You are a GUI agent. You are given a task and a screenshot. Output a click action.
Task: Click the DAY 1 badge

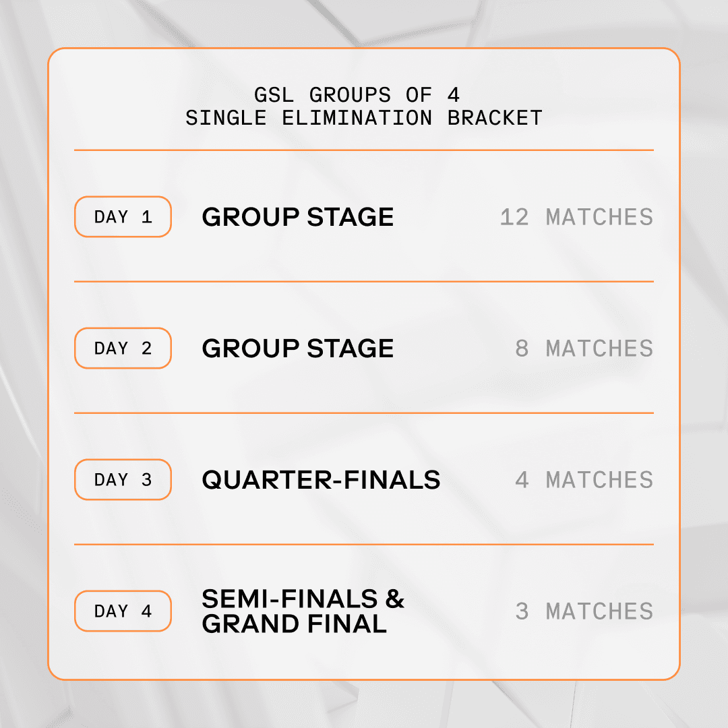123,217
